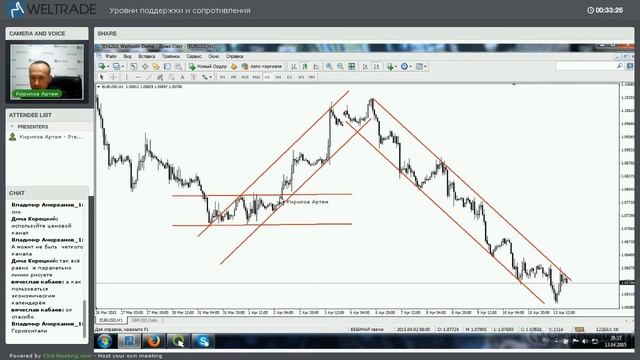The height and width of the screenshot is (360, 640).
Task: Toggle the Data Window icon
Action: coord(145,66)
